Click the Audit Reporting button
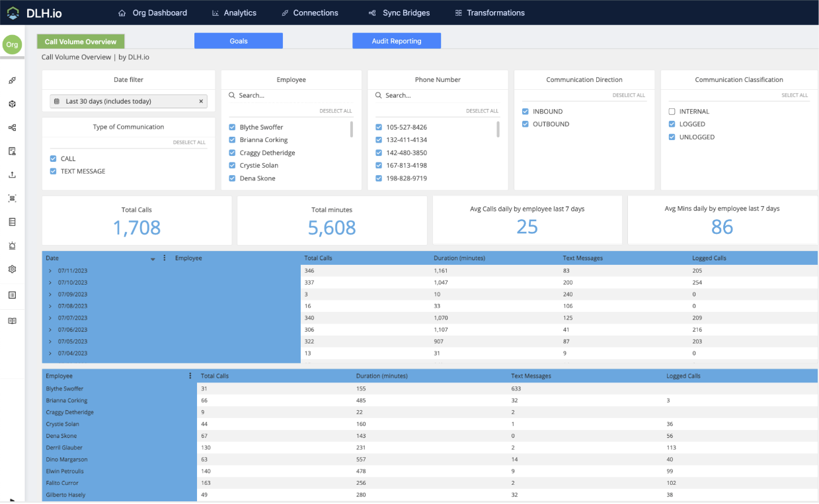 pyautogui.click(x=396, y=40)
